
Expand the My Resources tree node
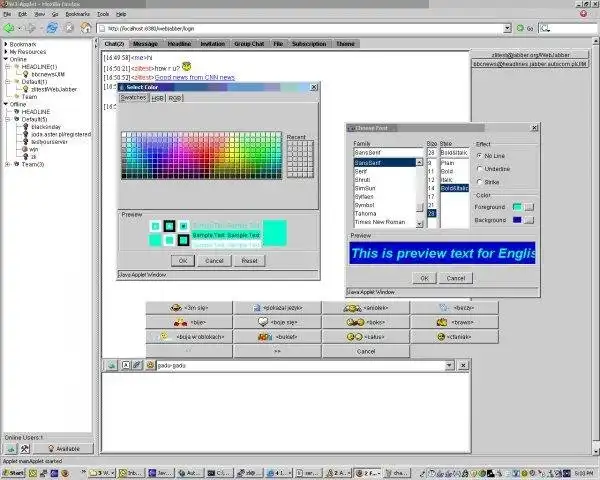point(6,52)
